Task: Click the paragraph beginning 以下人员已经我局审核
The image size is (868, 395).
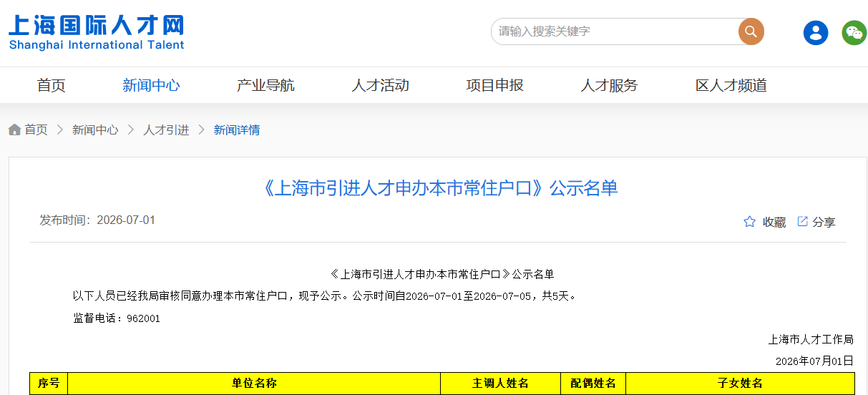Action: 324,296
